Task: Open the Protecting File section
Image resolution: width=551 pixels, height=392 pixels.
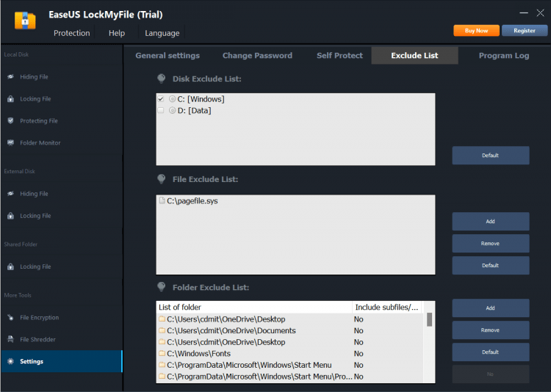Action: 38,121
